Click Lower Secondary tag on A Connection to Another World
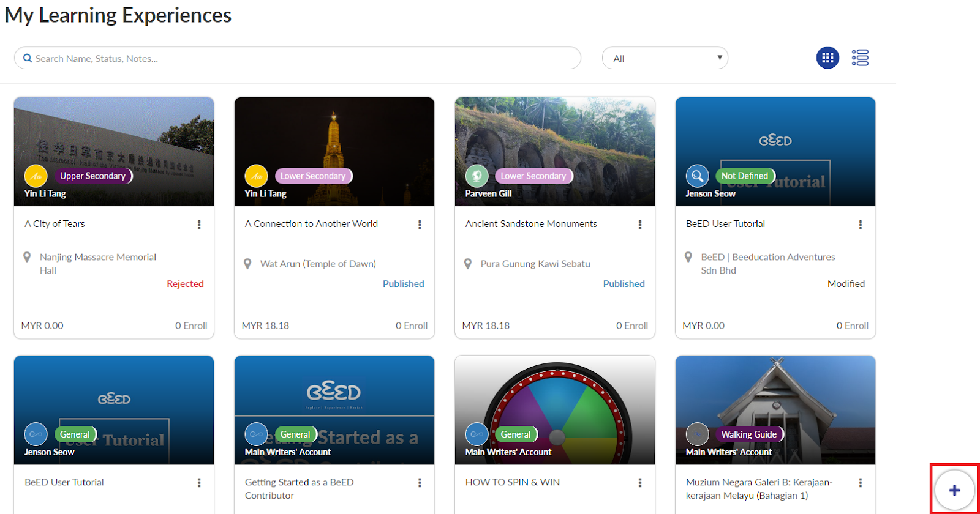 314,176
